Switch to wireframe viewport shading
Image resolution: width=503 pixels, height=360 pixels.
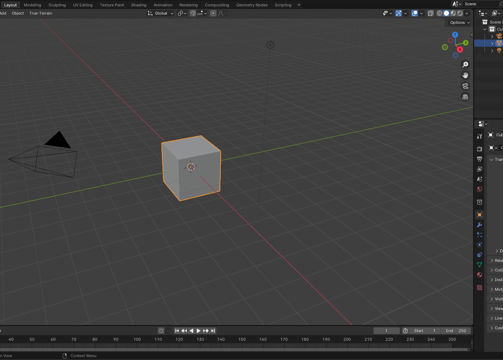[440, 13]
